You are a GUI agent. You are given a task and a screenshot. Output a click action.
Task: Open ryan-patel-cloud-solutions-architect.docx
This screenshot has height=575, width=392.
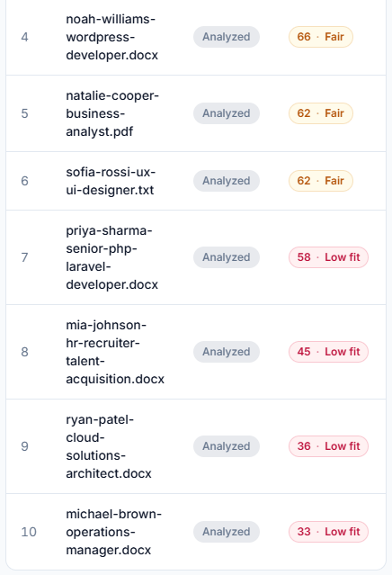pyautogui.click(x=109, y=446)
